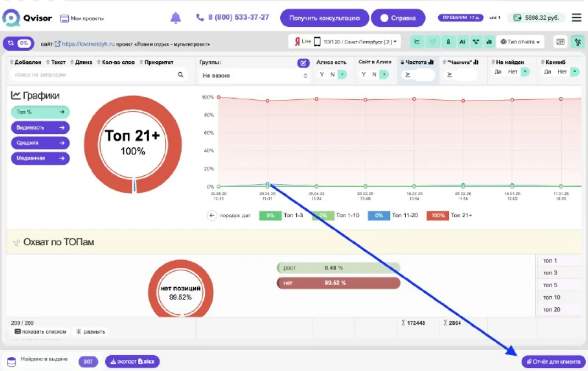
Task: Toggle Топ 1-3 legend series
Action: 282,215
